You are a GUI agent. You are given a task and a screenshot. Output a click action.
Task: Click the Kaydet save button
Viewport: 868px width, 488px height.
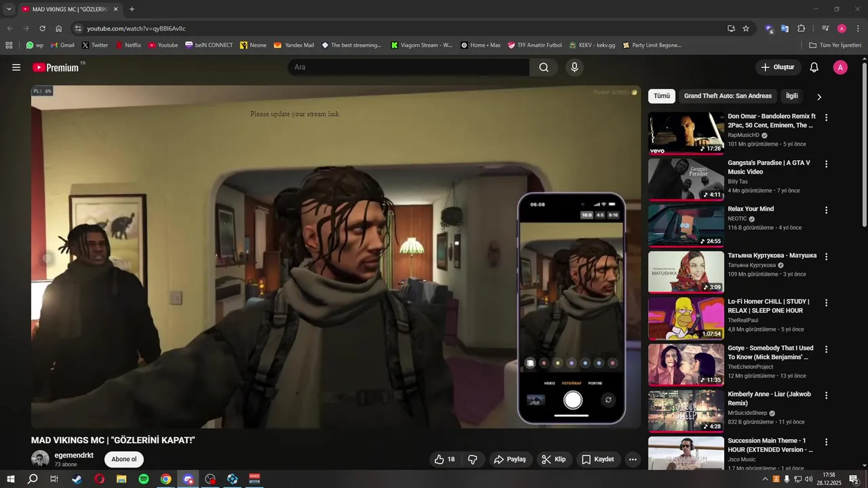[597, 460]
